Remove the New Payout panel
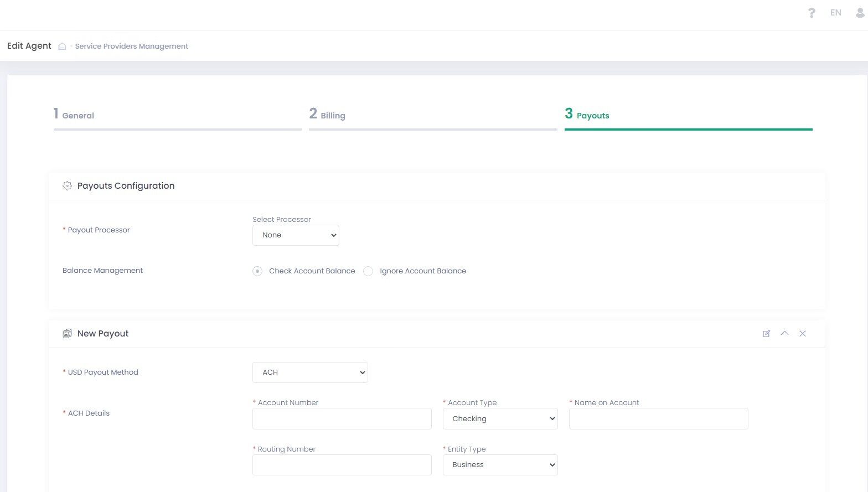868x492 pixels. coord(803,334)
